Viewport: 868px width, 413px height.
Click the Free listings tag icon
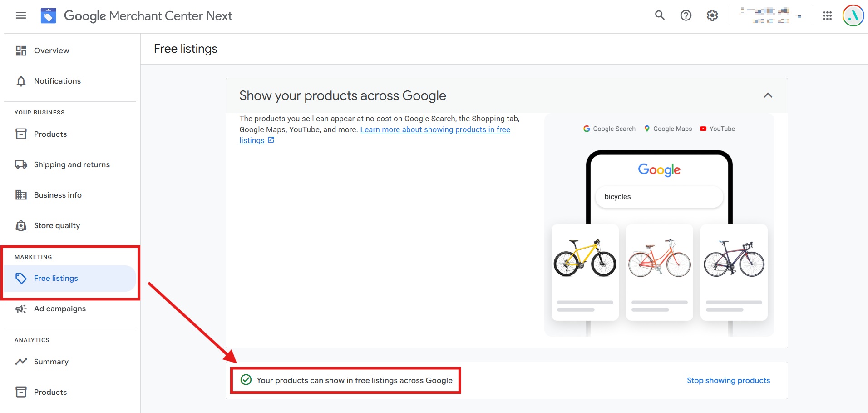point(21,278)
